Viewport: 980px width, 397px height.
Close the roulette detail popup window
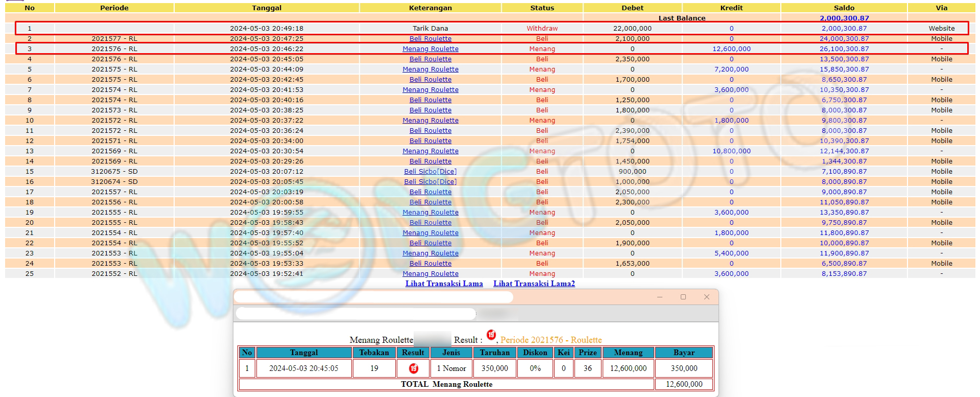[x=707, y=297]
